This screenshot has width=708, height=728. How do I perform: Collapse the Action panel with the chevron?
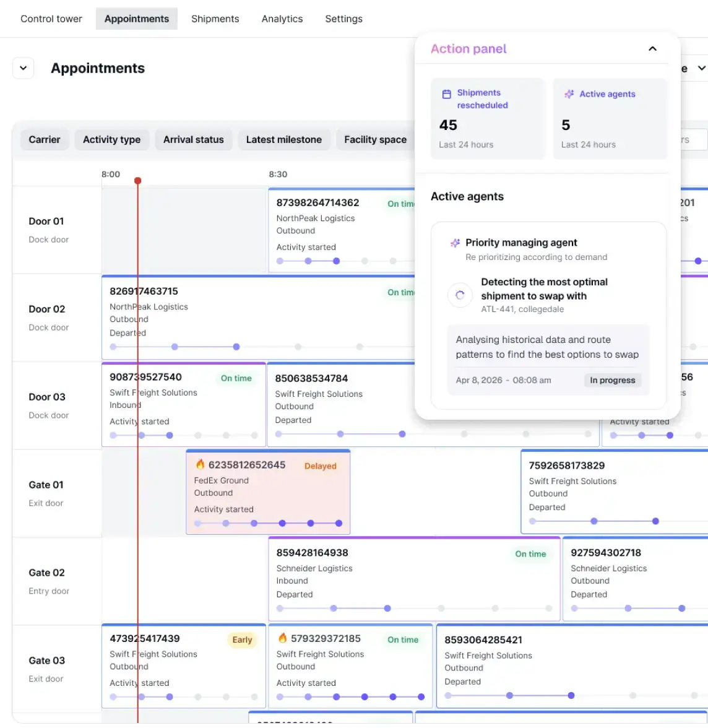[x=652, y=49]
